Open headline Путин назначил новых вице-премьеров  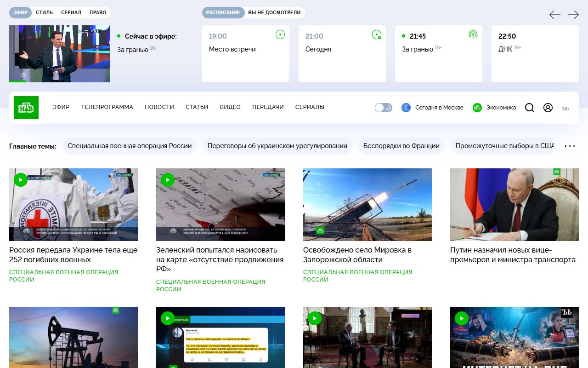513,255
